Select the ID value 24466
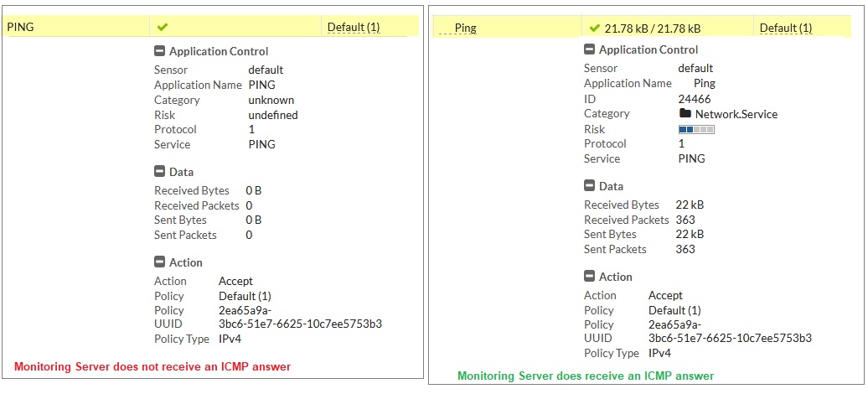The image size is (868, 394). point(694,99)
